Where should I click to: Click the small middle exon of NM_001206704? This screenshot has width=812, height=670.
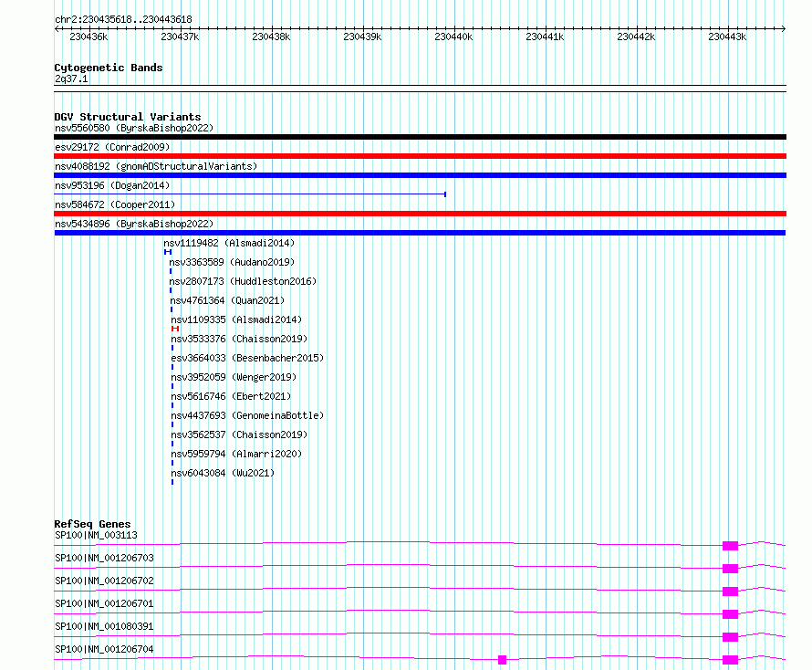pyautogui.click(x=502, y=660)
